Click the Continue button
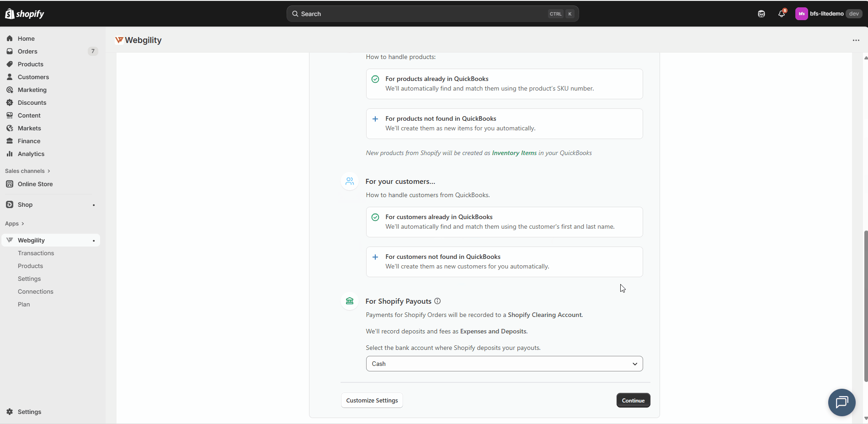 (633, 400)
